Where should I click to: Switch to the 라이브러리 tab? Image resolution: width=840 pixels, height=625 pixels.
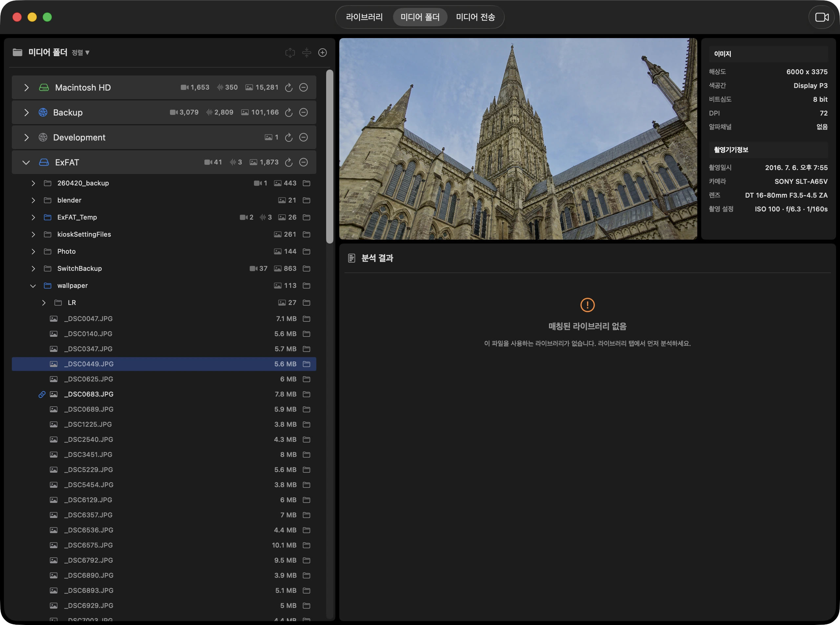click(364, 17)
